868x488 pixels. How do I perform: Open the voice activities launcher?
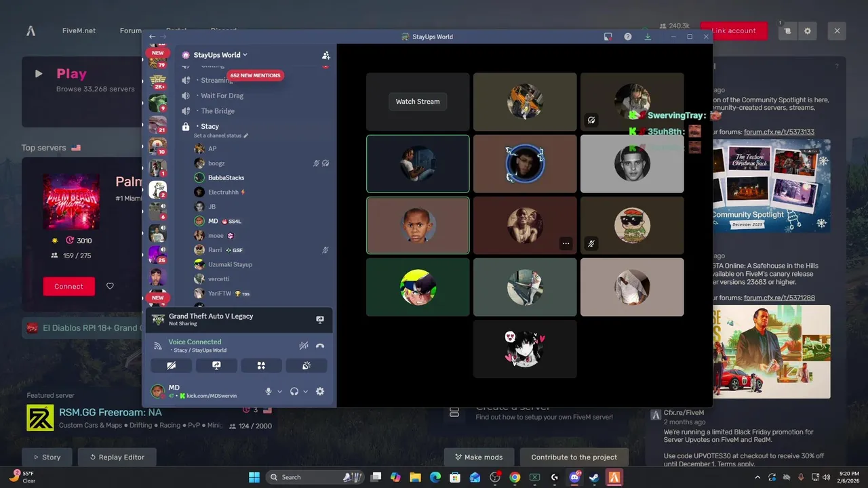point(261,365)
